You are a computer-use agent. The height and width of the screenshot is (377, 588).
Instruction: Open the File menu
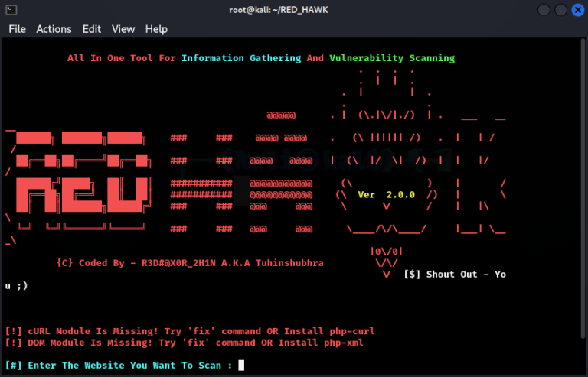pyautogui.click(x=17, y=29)
